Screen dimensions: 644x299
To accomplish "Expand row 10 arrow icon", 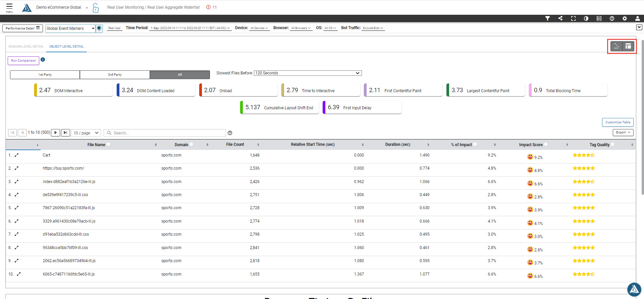I will (18, 274).
